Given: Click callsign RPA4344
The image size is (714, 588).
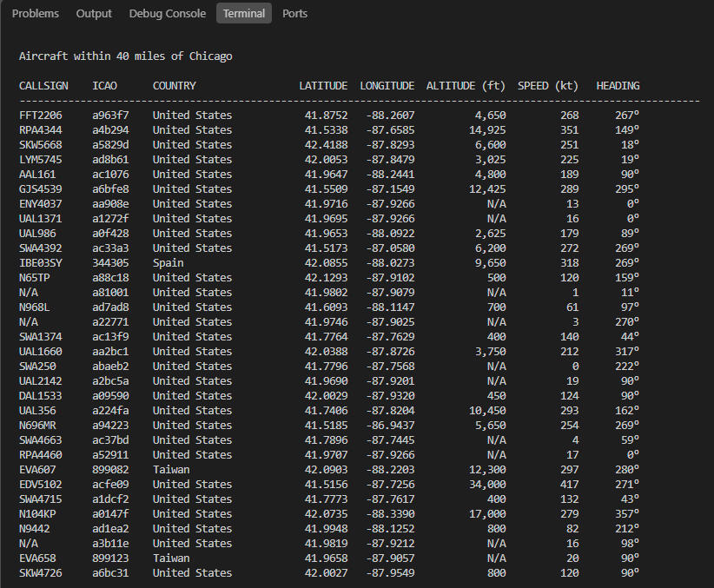Looking at the screenshot, I should click(41, 129).
